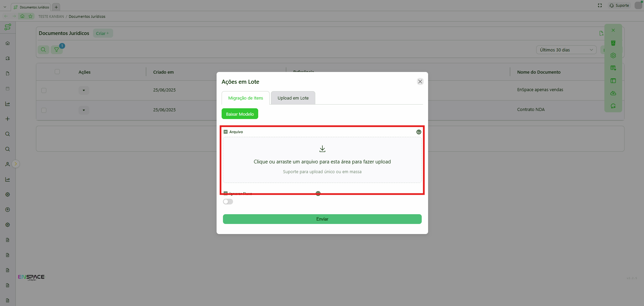This screenshot has height=306, width=644.
Task: Close the green side actions panel
Action: (x=613, y=30)
